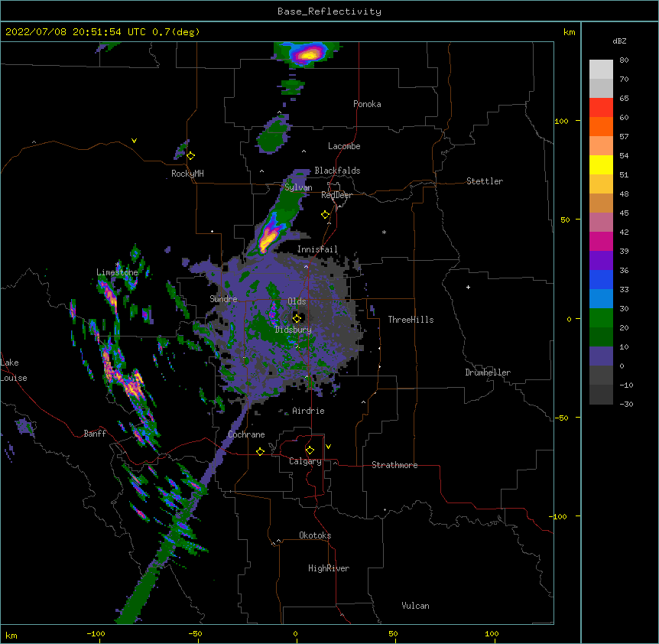The image size is (659, 644).
Task: Click the Base_Reflectivity title
Action: [x=329, y=11]
